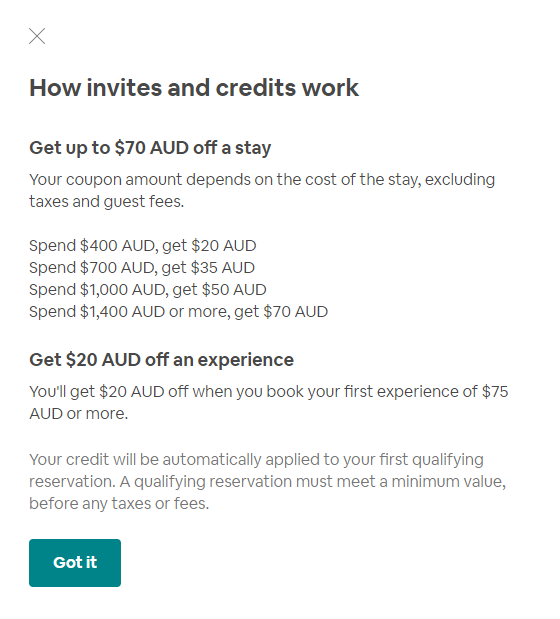Click 'get $70 AUD' in the $1,400 tier
The width and height of the screenshot is (560, 619).
click(x=281, y=312)
